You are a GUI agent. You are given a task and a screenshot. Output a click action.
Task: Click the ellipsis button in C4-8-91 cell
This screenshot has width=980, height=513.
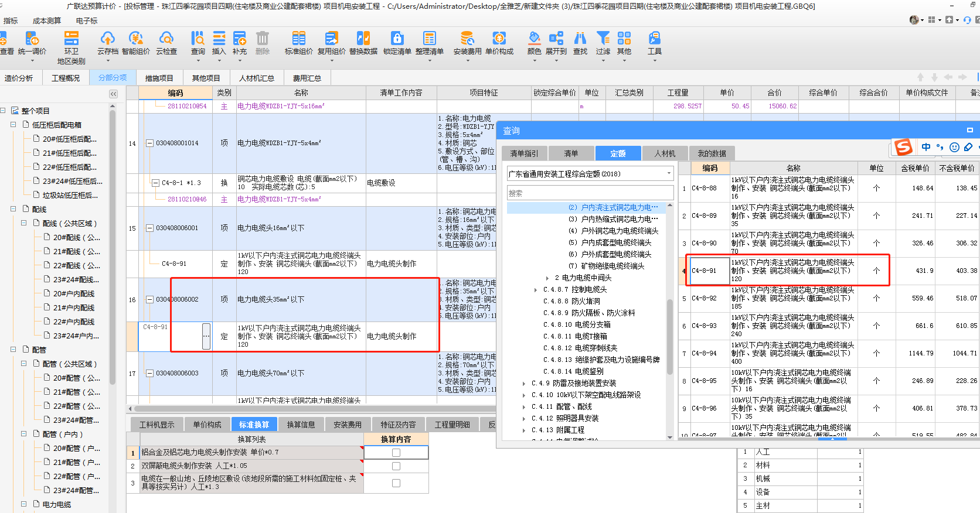(206, 337)
